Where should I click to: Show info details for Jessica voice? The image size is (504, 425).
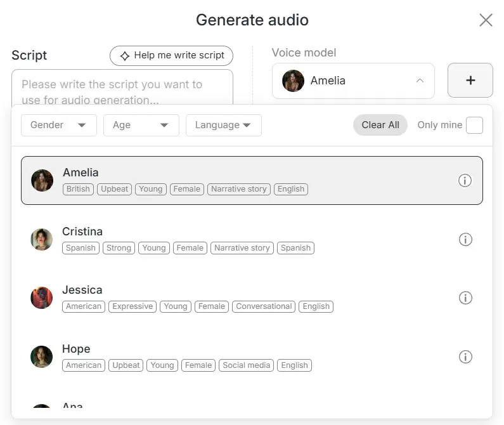465,298
